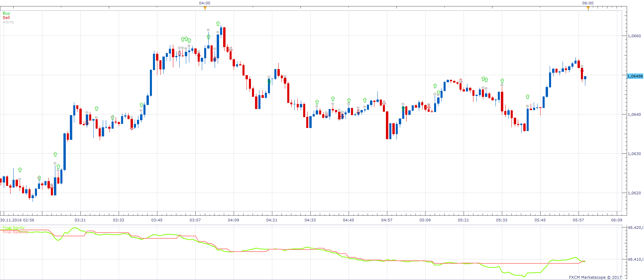Click the Final Equity legend label
The image size is (644, 280).
[14, 228]
